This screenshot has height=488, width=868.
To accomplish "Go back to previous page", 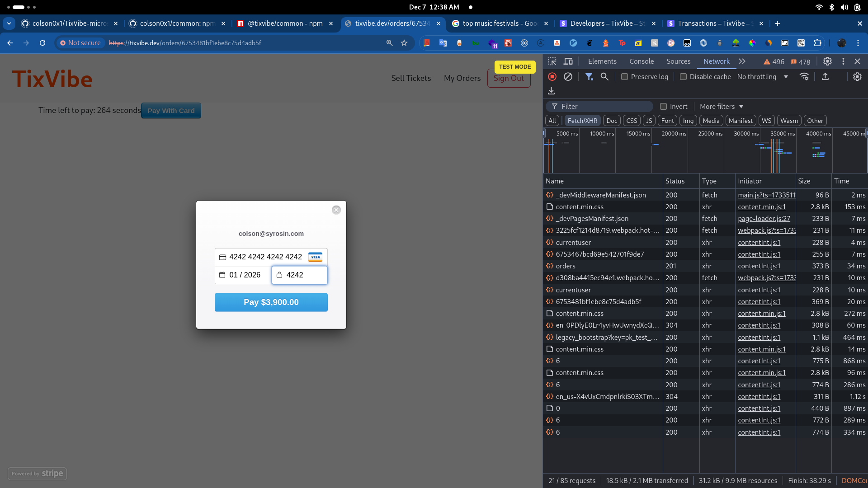I will pos(10,43).
